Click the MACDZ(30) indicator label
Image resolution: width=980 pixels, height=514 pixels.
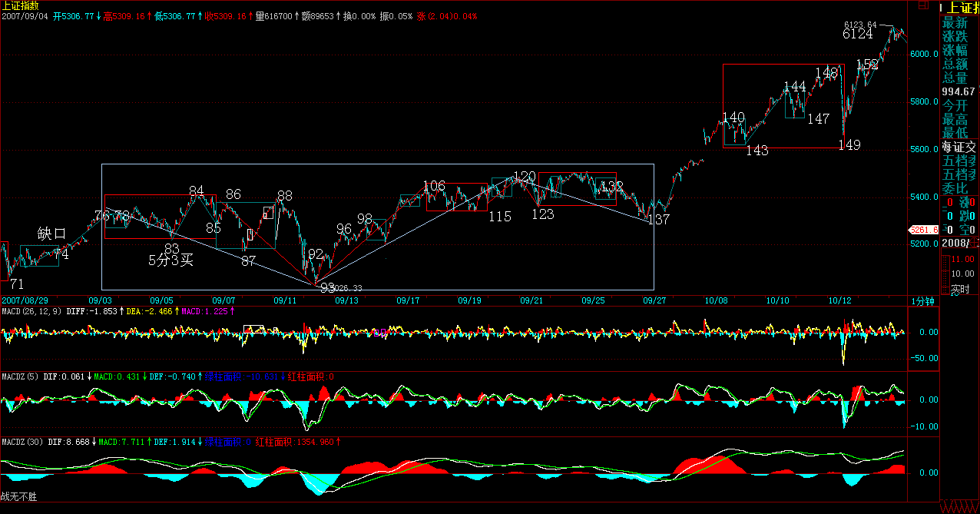click(x=23, y=443)
